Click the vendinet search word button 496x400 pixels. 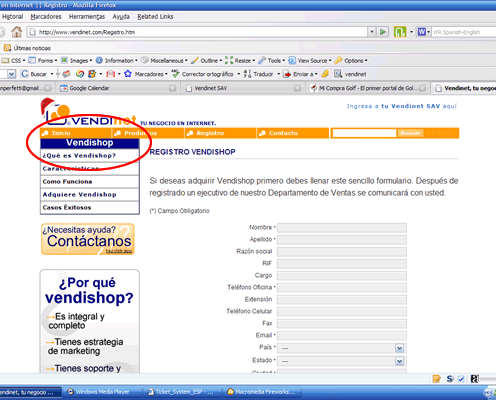(x=350, y=74)
